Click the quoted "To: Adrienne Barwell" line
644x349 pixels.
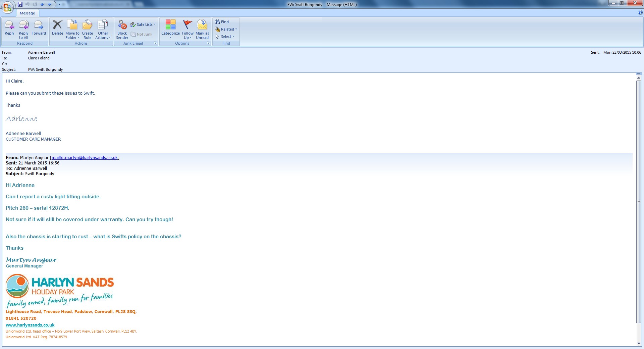click(x=26, y=168)
